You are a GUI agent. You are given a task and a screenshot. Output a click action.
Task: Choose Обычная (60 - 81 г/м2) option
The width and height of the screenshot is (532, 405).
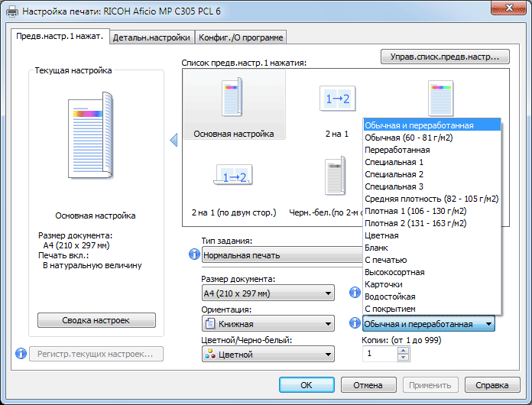tap(432, 138)
